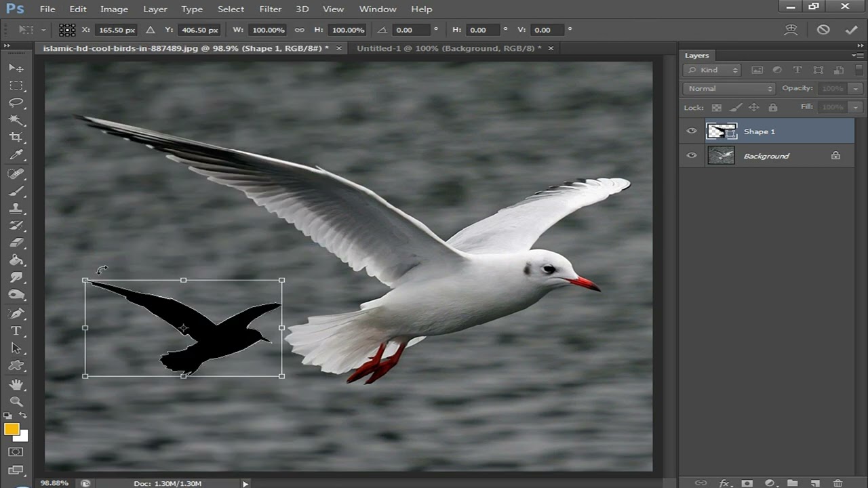Viewport: 868px width, 488px height.
Task: Open the layer Kind filter dropdown
Action: (712, 70)
